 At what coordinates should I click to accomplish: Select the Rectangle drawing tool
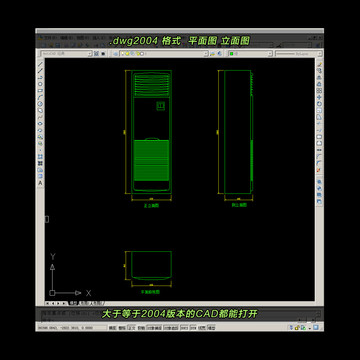tap(40, 91)
